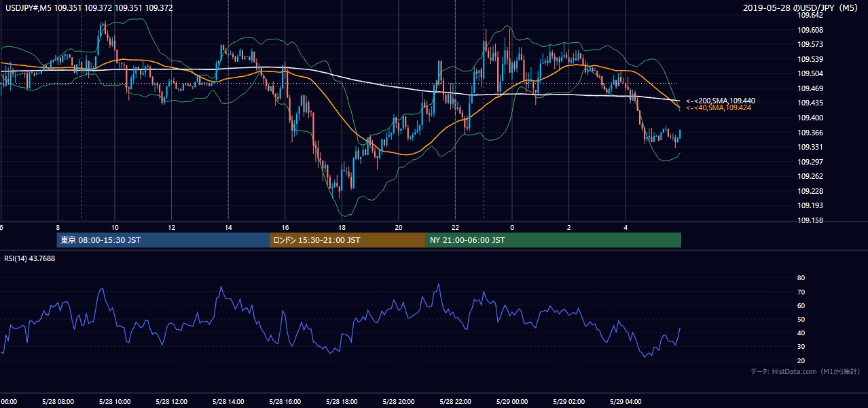Screen dimensions: 868x408
Task: Click the 40 SMA 109.424 label
Action: [719, 107]
